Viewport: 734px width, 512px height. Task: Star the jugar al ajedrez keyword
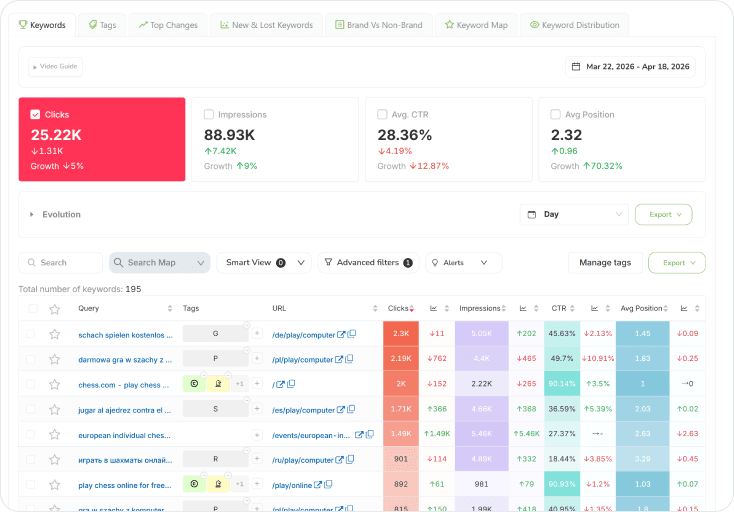55,410
